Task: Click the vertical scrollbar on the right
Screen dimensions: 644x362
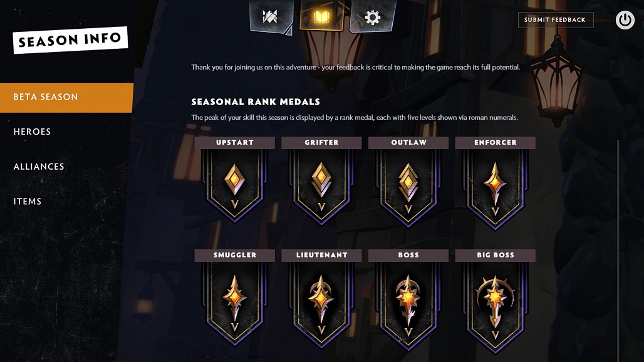Action: (618, 251)
